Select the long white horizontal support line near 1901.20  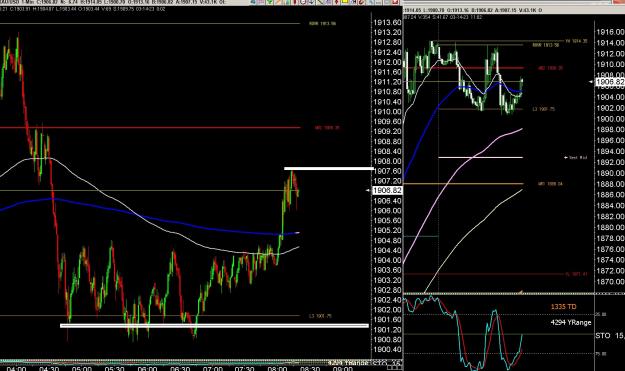click(x=214, y=326)
